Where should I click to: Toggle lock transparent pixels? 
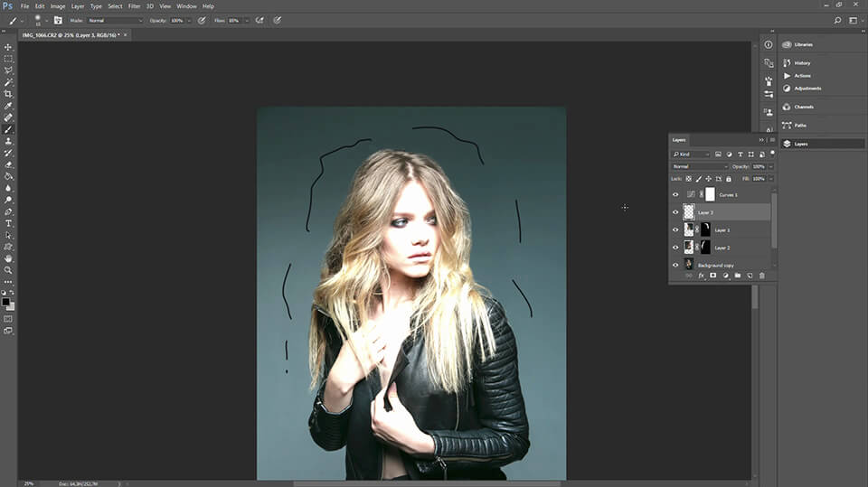click(689, 179)
